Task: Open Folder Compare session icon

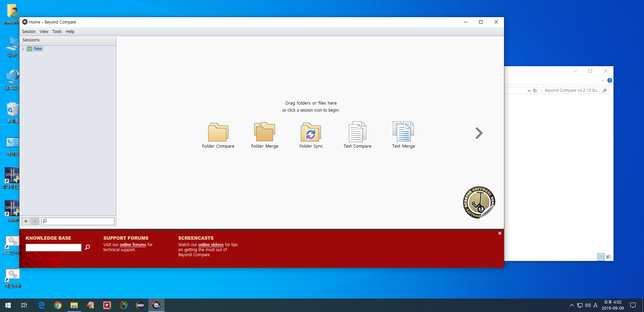Action: point(218,135)
